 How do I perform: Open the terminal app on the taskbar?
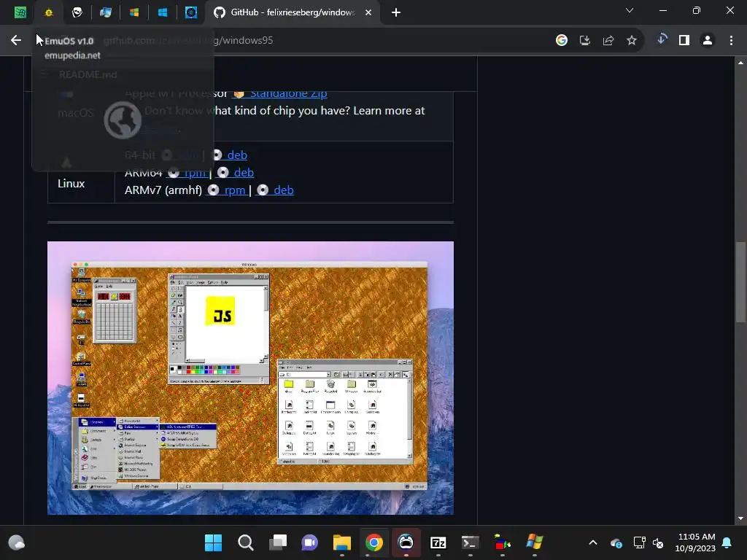pyautogui.click(x=471, y=542)
